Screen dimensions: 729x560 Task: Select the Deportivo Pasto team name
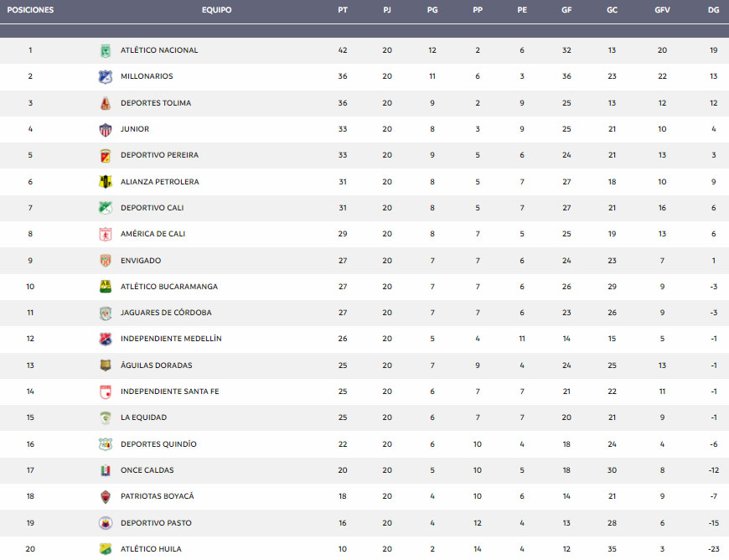coord(156,523)
